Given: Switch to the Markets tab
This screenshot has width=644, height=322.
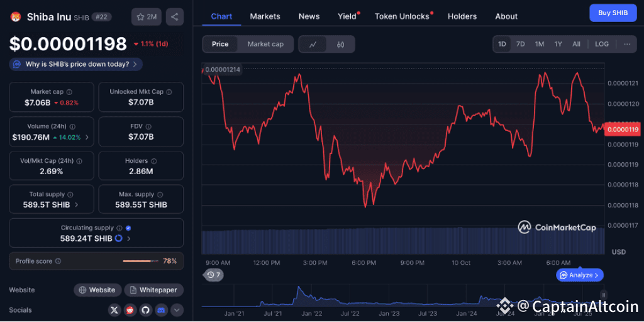Looking at the screenshot, I should pyautogui.click(x=265, y=16).
